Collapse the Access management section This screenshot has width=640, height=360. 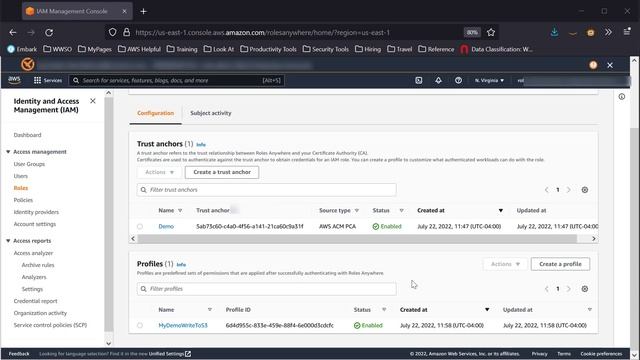pyautogui.click(x=8, y=152)
